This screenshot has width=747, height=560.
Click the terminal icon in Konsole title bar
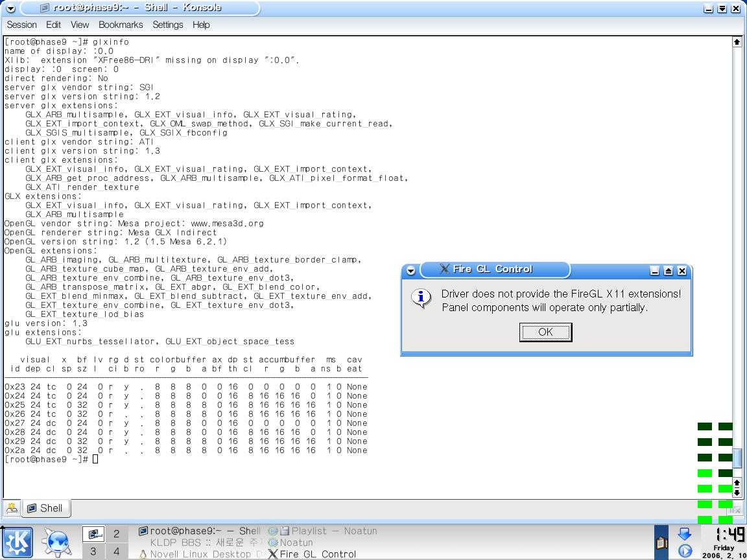(45, 8)
